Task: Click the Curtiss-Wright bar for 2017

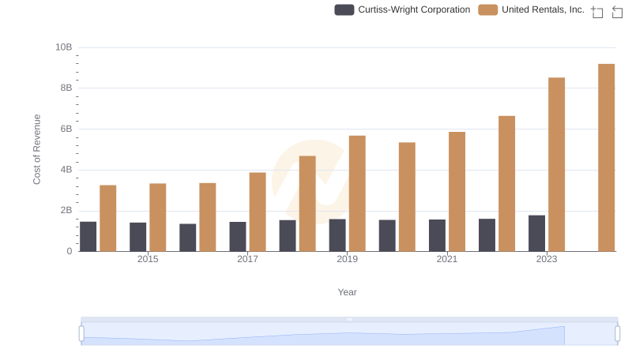Action: [238, 237]
